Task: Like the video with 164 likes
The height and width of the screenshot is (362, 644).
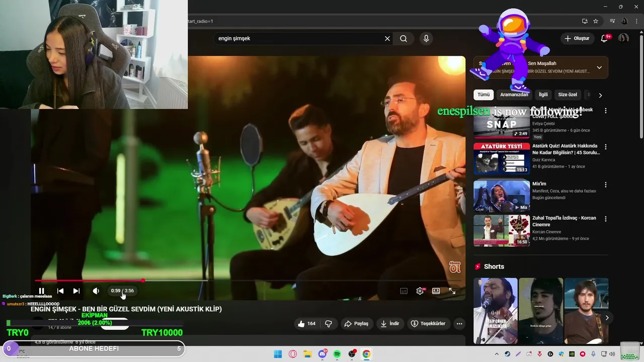Action: coord(306,324)
